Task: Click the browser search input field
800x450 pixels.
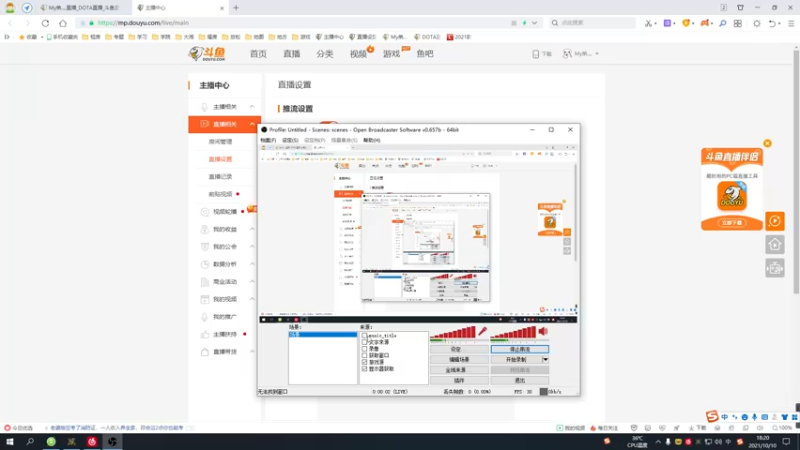Action: 597,23
